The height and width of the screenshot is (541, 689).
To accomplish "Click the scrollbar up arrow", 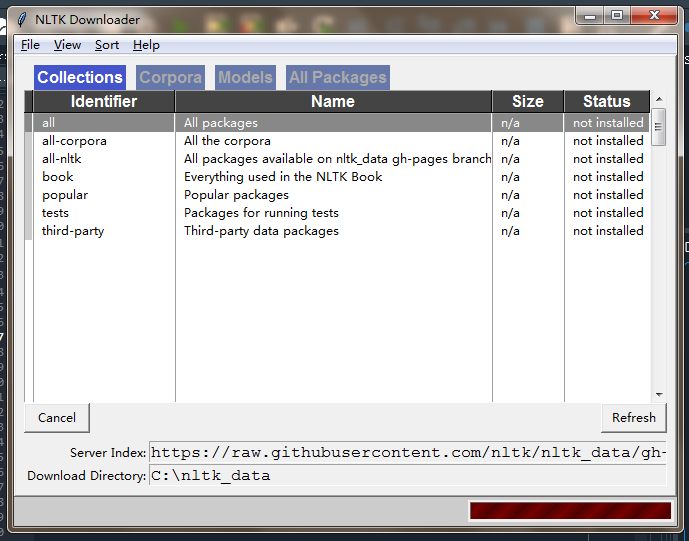I will (x=659, y=99).
